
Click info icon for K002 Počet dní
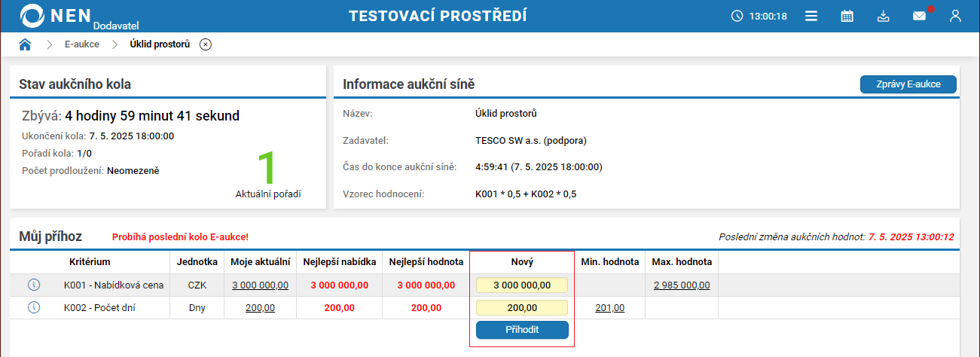[x=33, y=307]
